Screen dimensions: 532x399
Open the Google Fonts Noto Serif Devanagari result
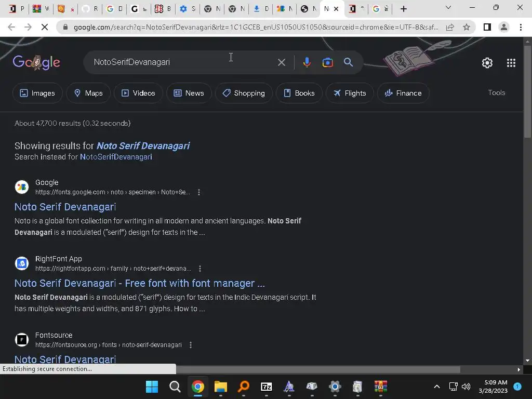pyautogui.click(x=65, y=207)
